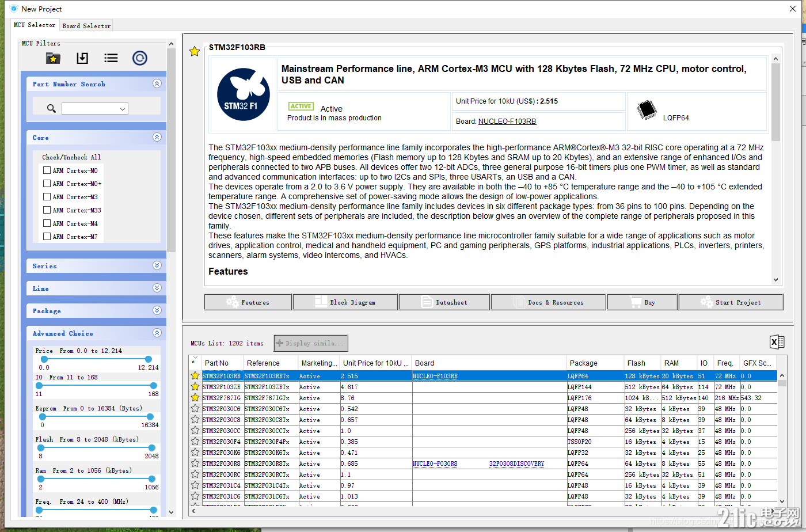The height and width of the screenshot is (532, 806).
Task: Check the ARM Cortex-M0+ checkbox
Action: point(47,184)
